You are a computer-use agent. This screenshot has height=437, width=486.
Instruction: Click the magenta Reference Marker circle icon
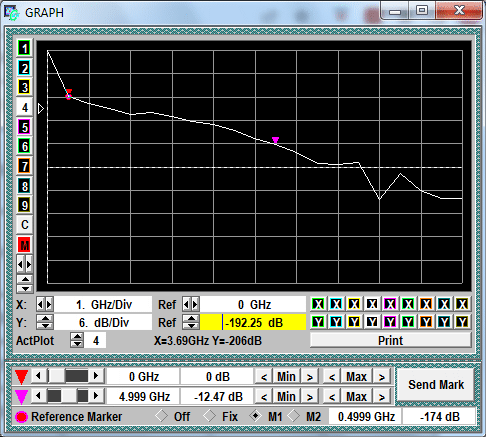[x=21, y=417]
